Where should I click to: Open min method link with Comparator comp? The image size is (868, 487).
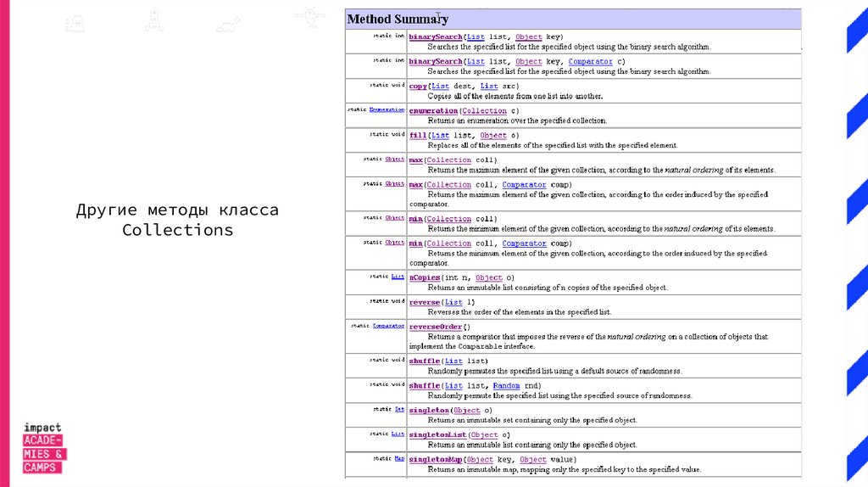pyautogui.click(x=415, y=243)
